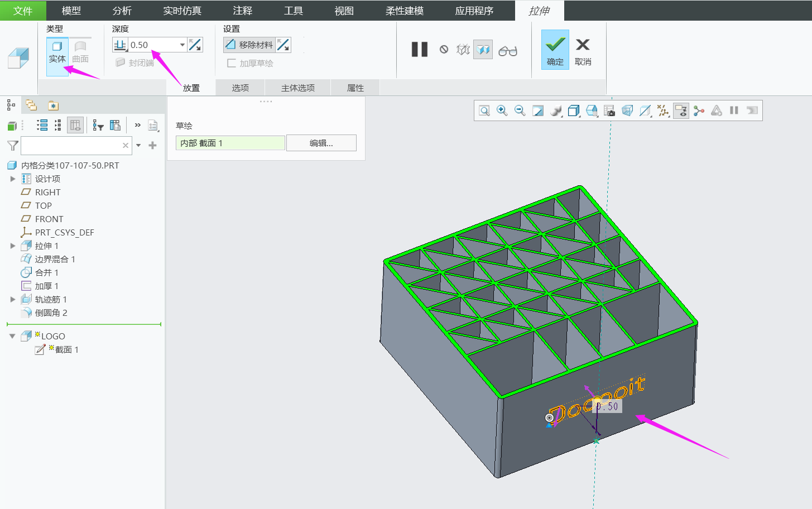Select 倒圆角 2 in model tree
This screenshot has width=812, height=509.
point(51,313)
